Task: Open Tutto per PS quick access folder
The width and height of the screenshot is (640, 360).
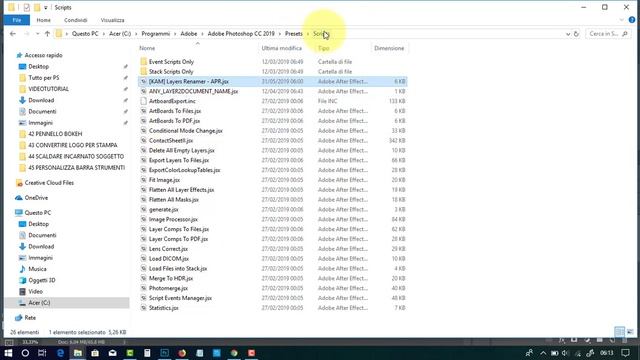Action: [x=44, y=78]
